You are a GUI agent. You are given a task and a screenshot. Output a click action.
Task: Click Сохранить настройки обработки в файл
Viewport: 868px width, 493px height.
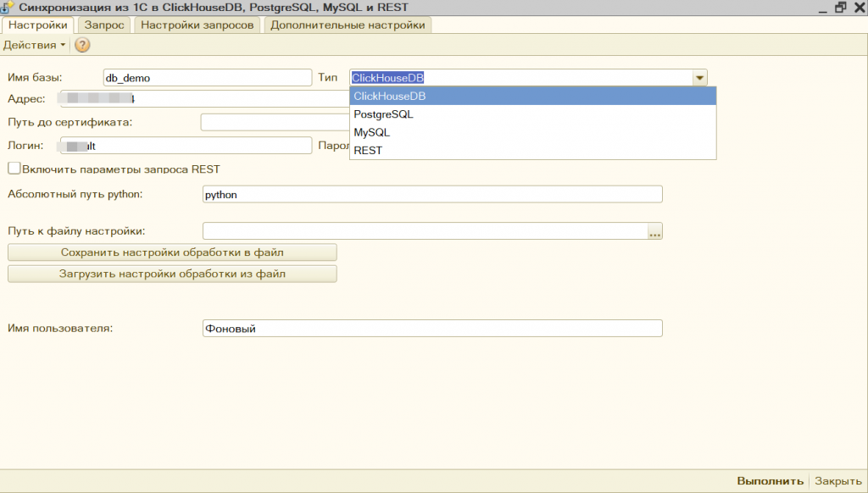point(172,252)
